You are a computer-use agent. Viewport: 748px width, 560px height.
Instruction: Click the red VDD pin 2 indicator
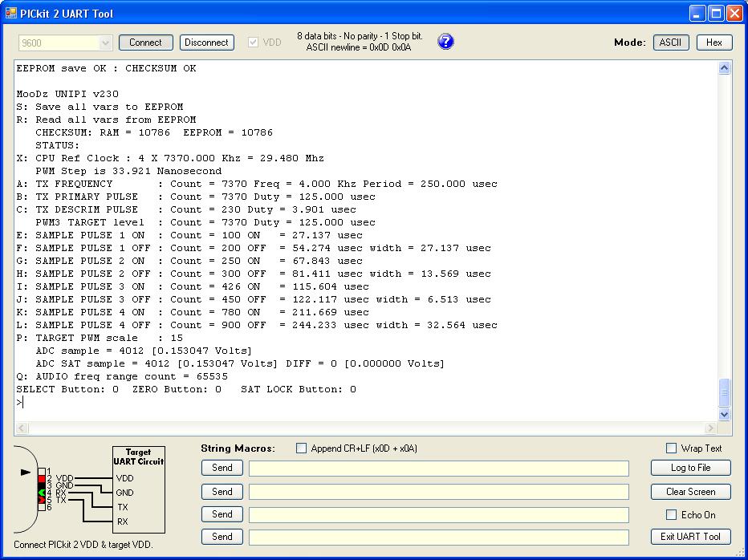[x=42, y=478]
